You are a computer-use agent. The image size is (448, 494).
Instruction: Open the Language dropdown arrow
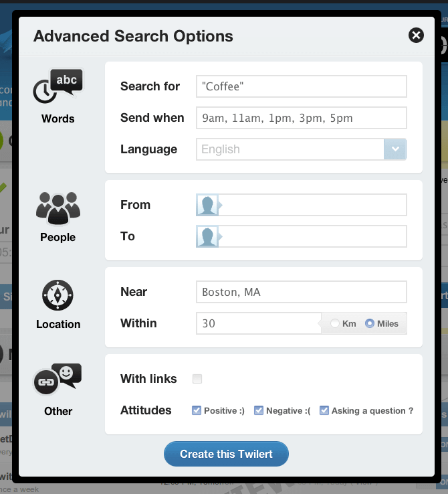(x=395, y=149)
